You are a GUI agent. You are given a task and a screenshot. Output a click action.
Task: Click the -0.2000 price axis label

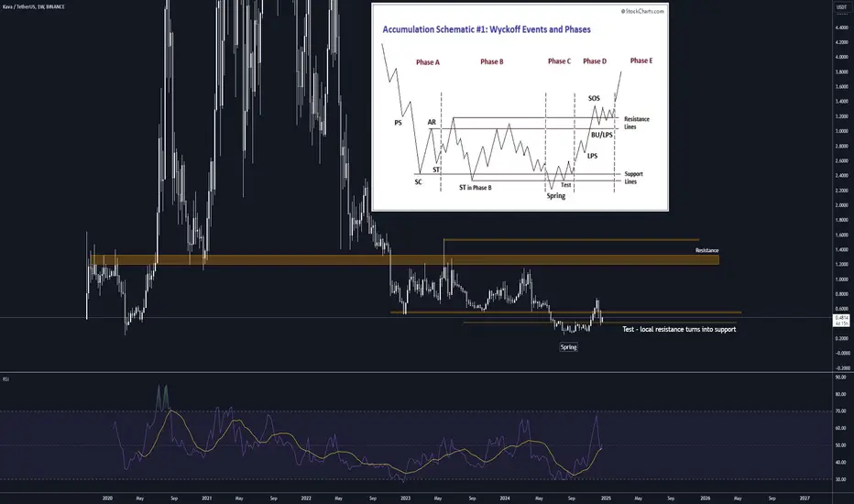841,367
